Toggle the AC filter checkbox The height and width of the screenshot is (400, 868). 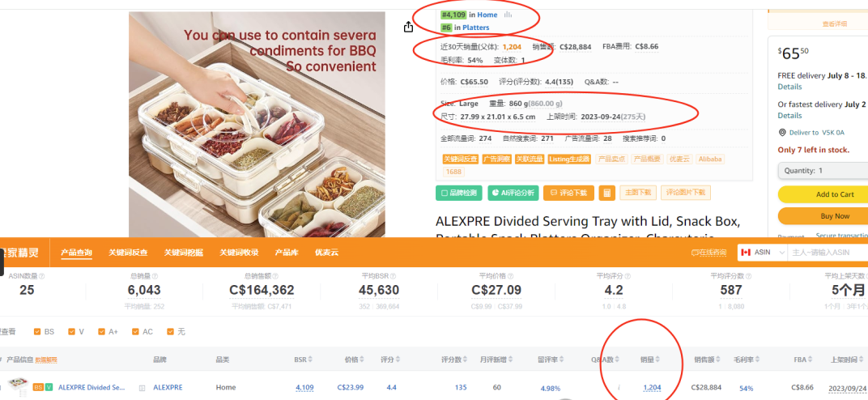(x=136, y=332)
